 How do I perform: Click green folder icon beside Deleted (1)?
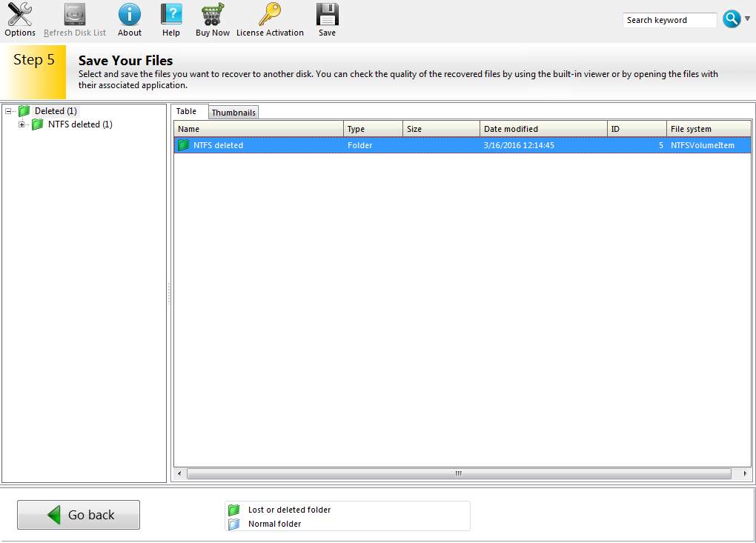point(24,111)
